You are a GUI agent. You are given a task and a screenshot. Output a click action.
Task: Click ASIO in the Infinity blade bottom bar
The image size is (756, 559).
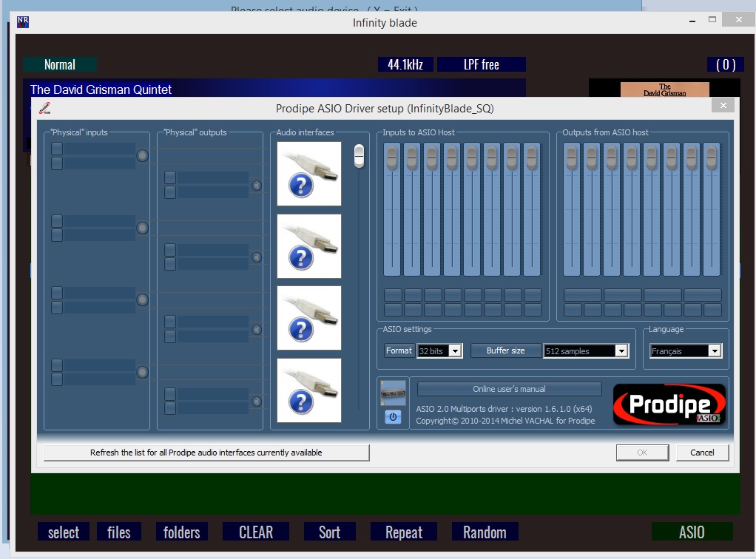[692, 532]
